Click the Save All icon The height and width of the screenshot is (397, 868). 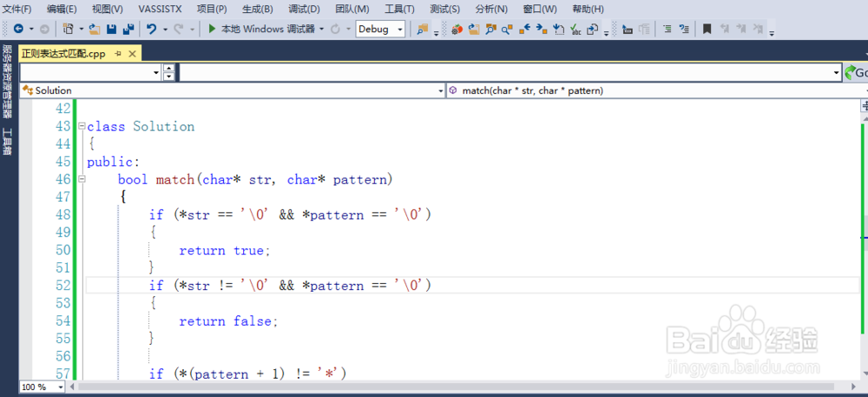pos(128,29)
